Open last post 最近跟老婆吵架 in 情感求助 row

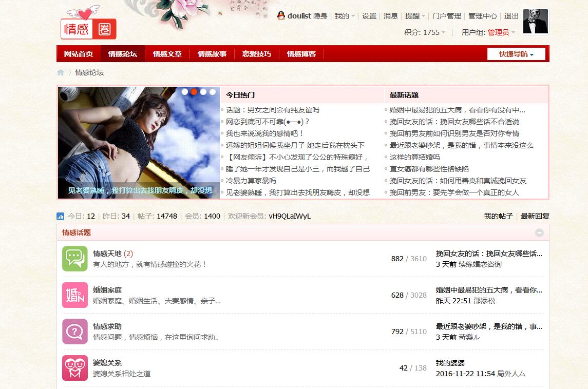(x=489, y=326)
